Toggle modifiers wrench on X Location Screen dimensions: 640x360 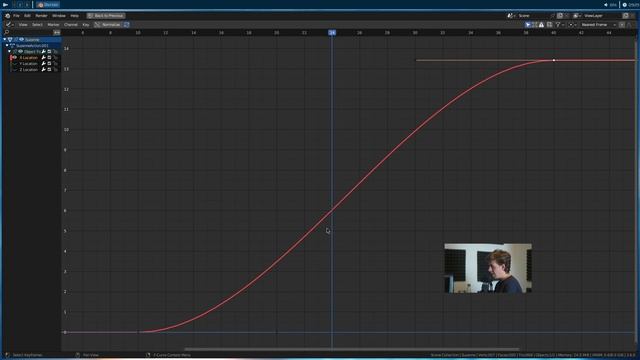point(44,58)
